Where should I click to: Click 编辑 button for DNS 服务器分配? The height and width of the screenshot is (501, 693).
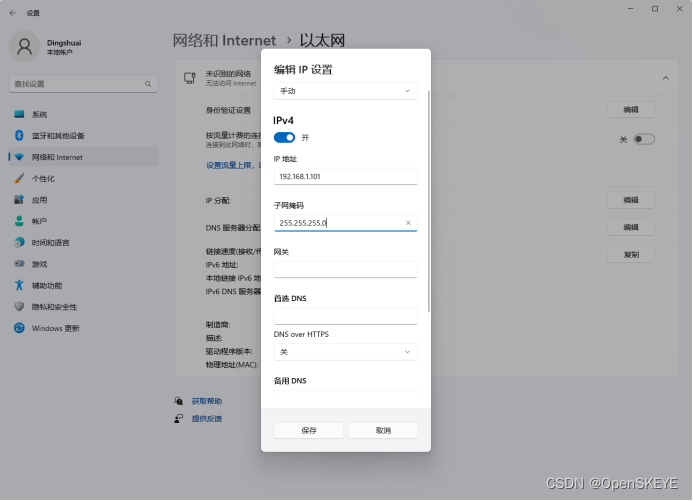[631, 228]
